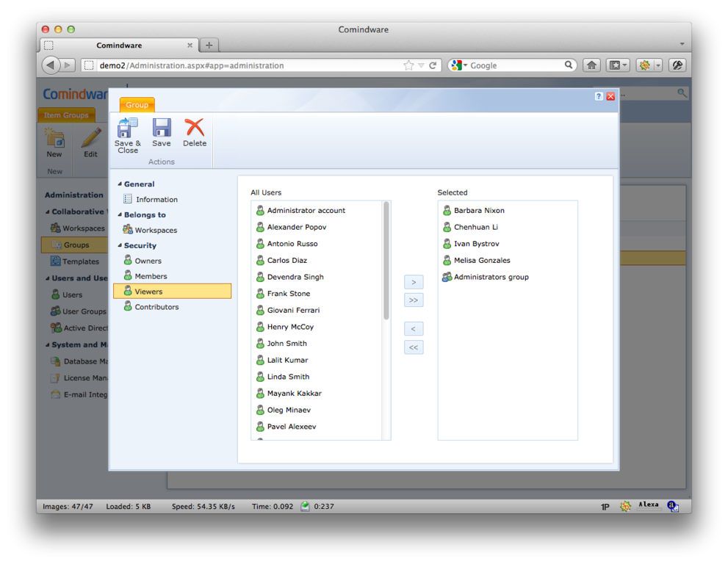Click the Alexa status bar icon
Viewport: 728px width, 564px height.
tap(649, 505)
